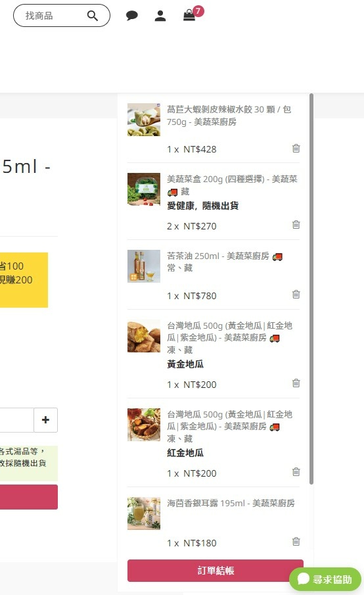Open the chat messages icon
The height and width of the screenshot is (595, 364).
(x=131, y=16)
